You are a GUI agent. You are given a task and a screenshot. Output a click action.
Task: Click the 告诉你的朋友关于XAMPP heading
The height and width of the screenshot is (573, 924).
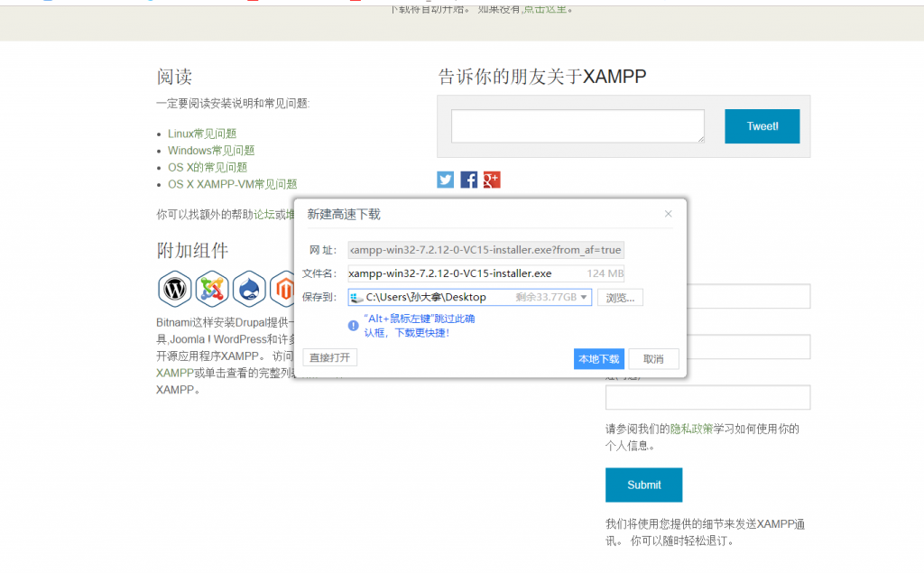(542, 77)
